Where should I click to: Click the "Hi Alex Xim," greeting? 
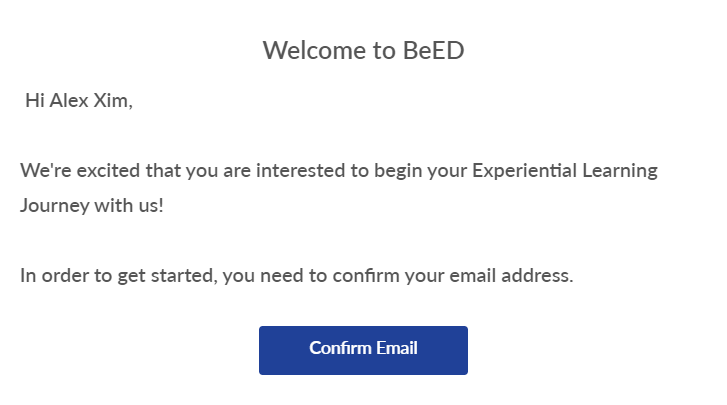[78, 102]
